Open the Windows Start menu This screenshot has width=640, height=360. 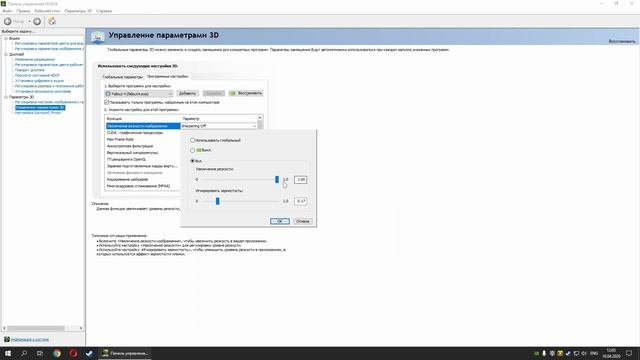tap(8, 353)
